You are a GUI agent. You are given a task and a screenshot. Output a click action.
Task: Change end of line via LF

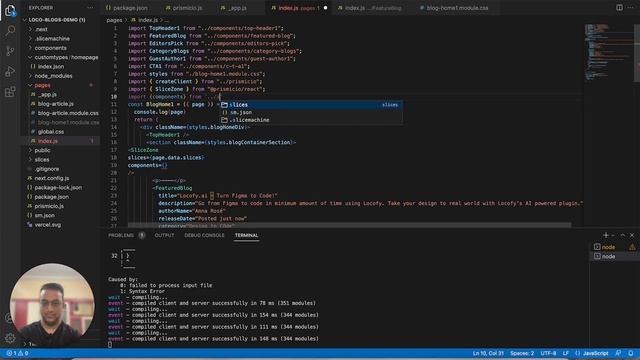pos(565,353)
